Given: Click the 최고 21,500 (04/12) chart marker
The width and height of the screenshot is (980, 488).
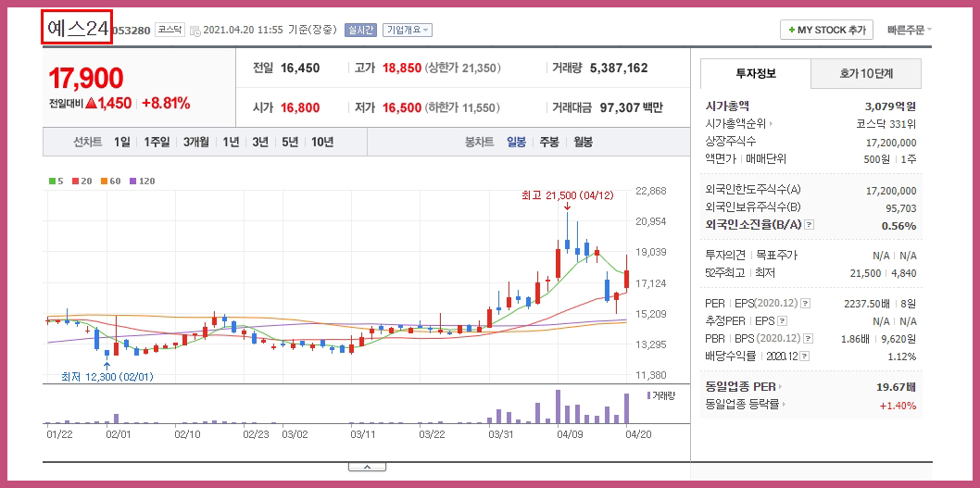Looking at the screenshot, I should [567, 195].
